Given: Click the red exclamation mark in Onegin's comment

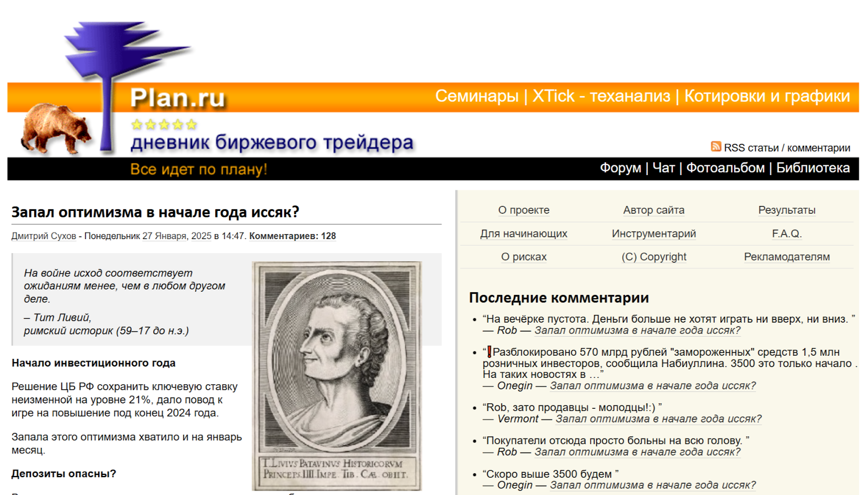Looking at the screenshot, I should tap(489, 352).
